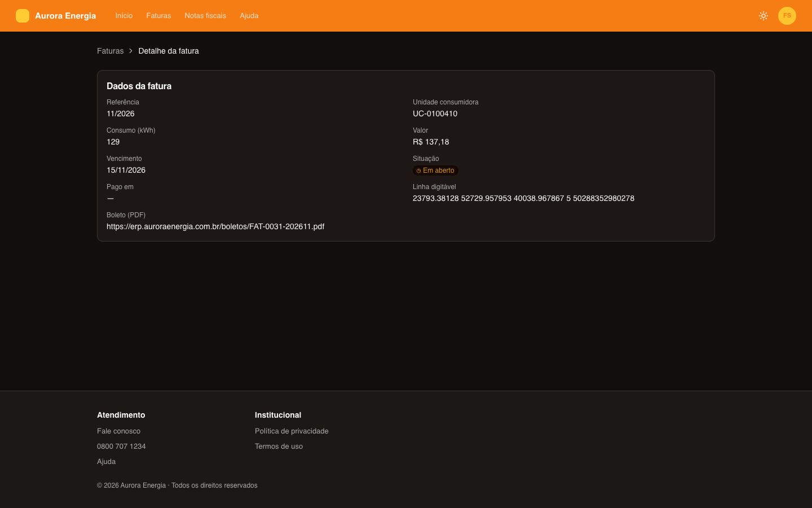Click the phone number 0800 707 1234
Screen dimensions: 812x508
(121, 446)
